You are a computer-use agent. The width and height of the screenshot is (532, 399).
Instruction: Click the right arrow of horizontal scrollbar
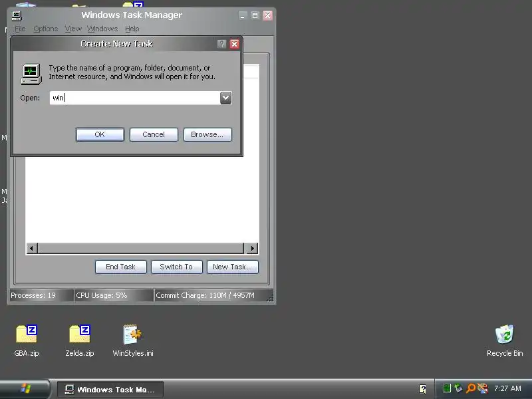tap(252, 248)
